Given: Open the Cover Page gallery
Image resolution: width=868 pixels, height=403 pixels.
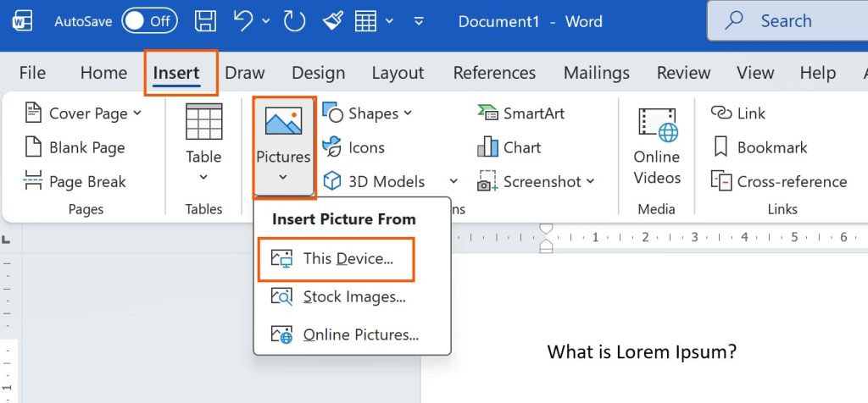Looking at the screenshot, I should coord(83,113).
